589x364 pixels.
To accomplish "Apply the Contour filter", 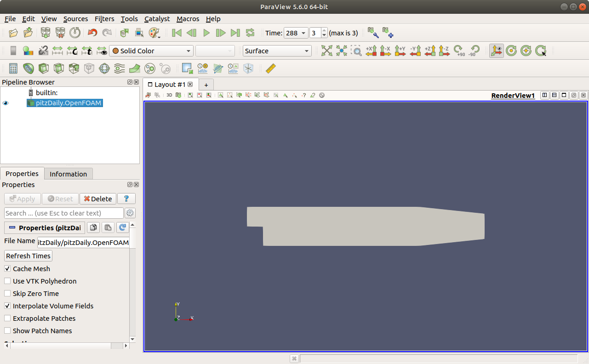I will point(28,69).
